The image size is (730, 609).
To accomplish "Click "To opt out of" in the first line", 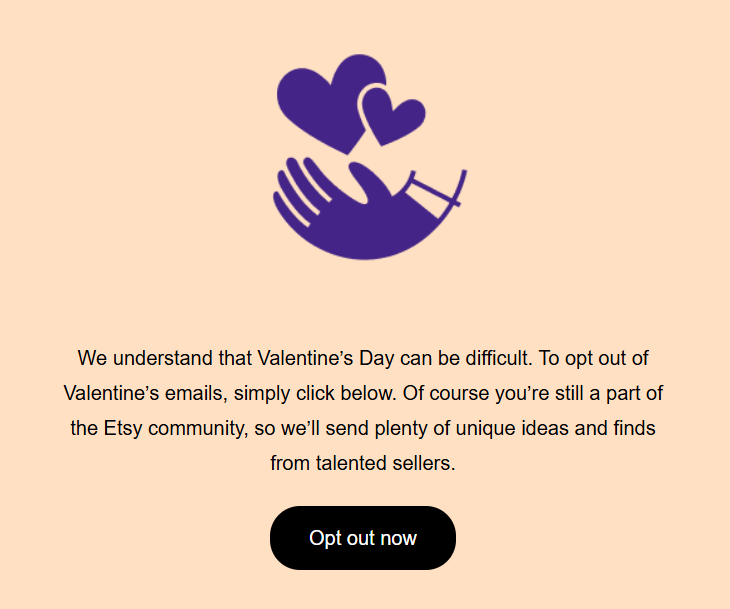I will pos(594,358).
